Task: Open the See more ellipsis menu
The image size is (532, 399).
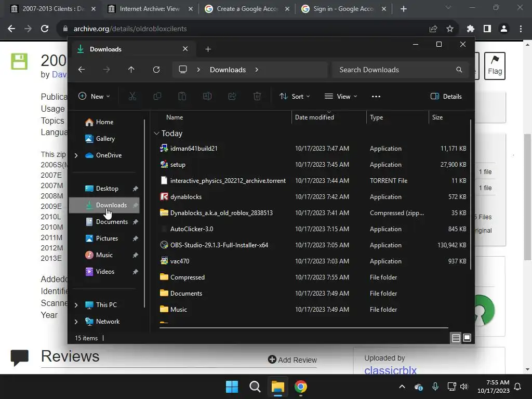Action: [x=376, y=96]
